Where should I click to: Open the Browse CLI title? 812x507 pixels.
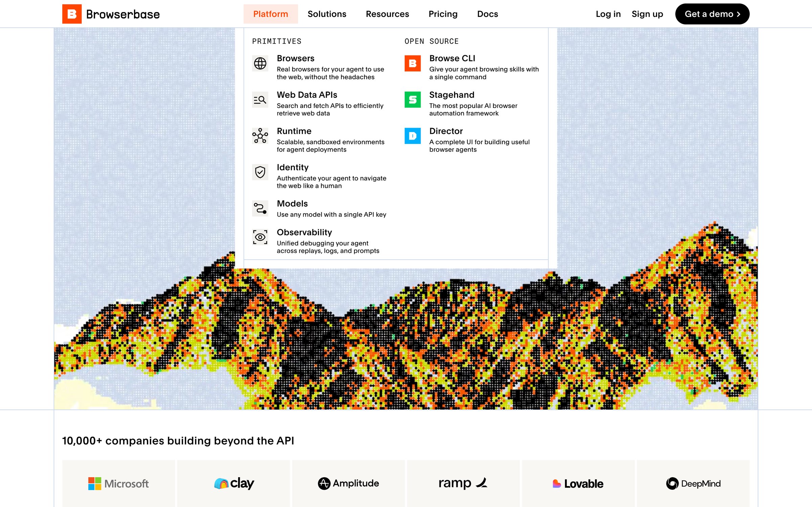[x=452, y=58]
